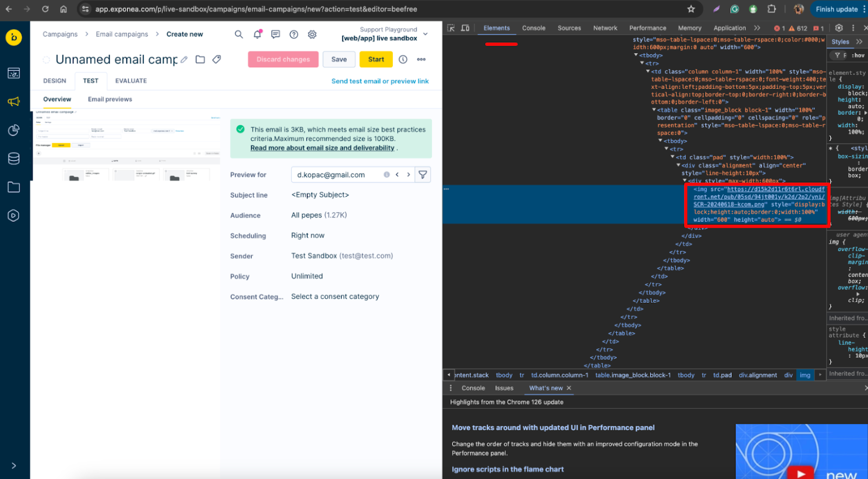Open the settings gear icon in the app header
This screenshot has width=868, height=479.
point(312,34)
